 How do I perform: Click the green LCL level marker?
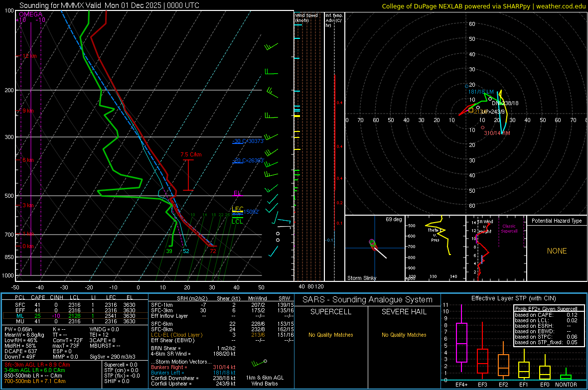[x=237, y=221]
